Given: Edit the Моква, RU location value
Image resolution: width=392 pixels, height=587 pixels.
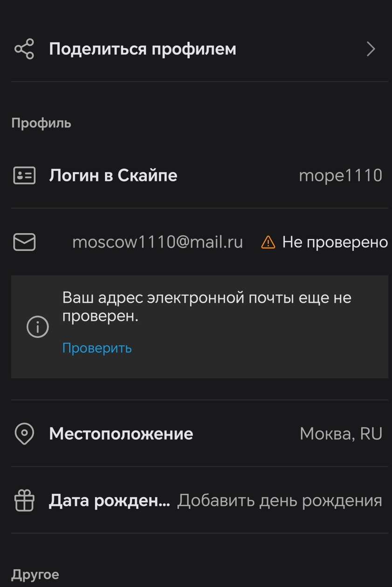Looking at the screenshot, I should (x=341, y=434).
